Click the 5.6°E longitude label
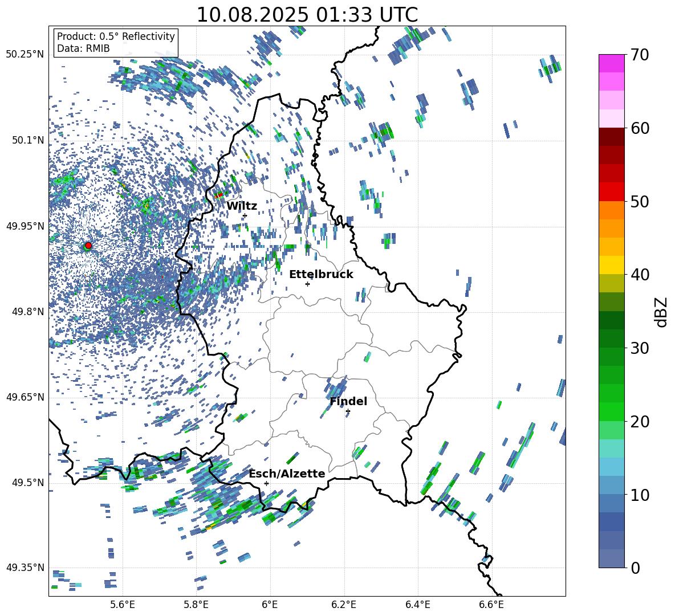This screenshot has height=616, width=675. (122, 605)
